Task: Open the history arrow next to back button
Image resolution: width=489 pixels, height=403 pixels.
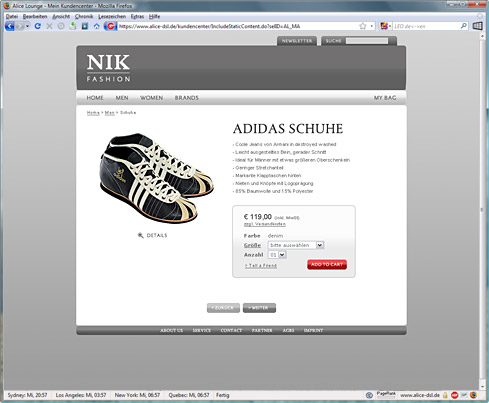Action: pyautogui.click(x=28, y=26)
